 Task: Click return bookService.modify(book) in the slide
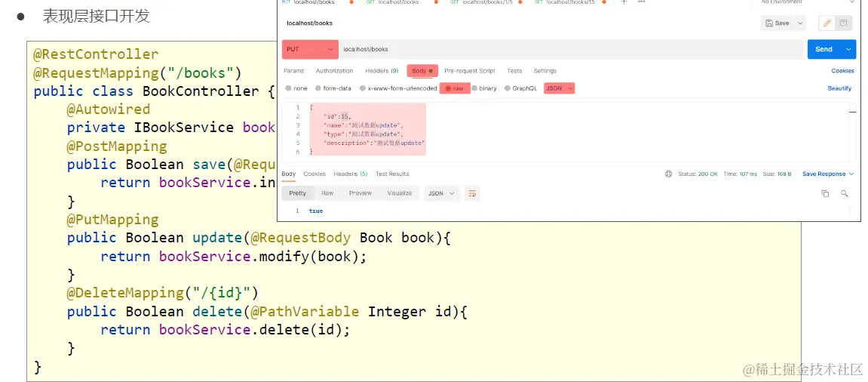pos(234,256)
